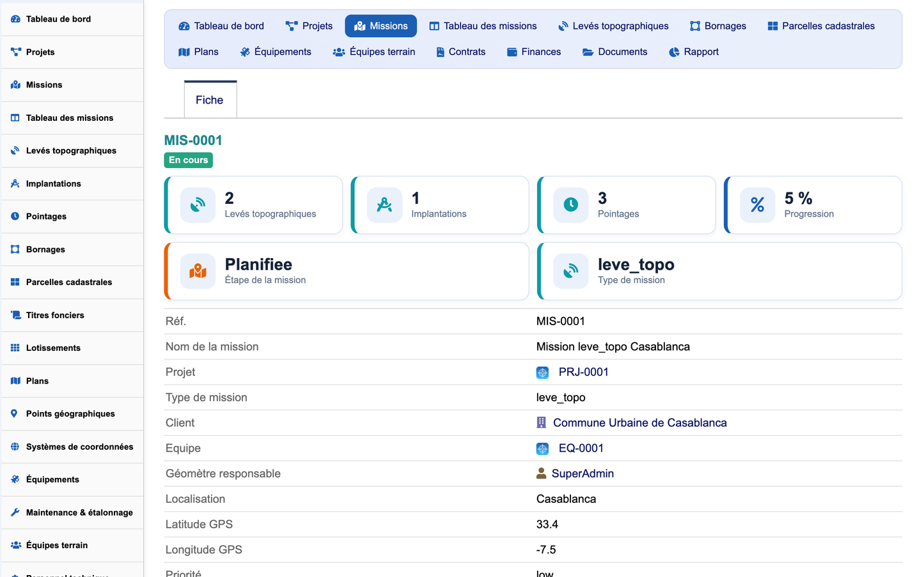Click the Implantations compass icon in card

[x=384, y=204]
